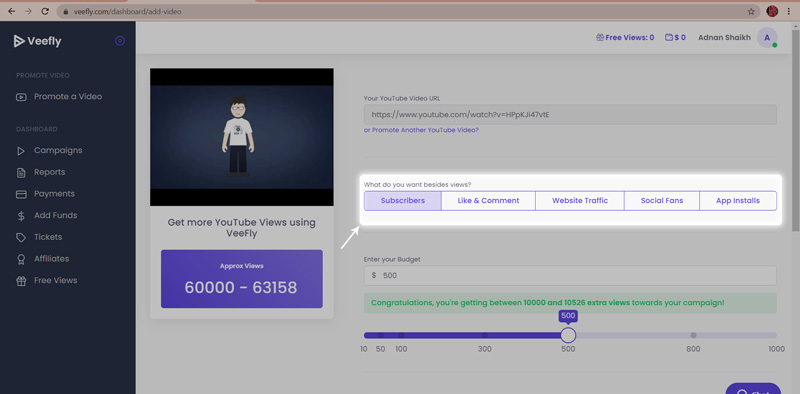Select the Like & Comment option

[x=488, y=201]
